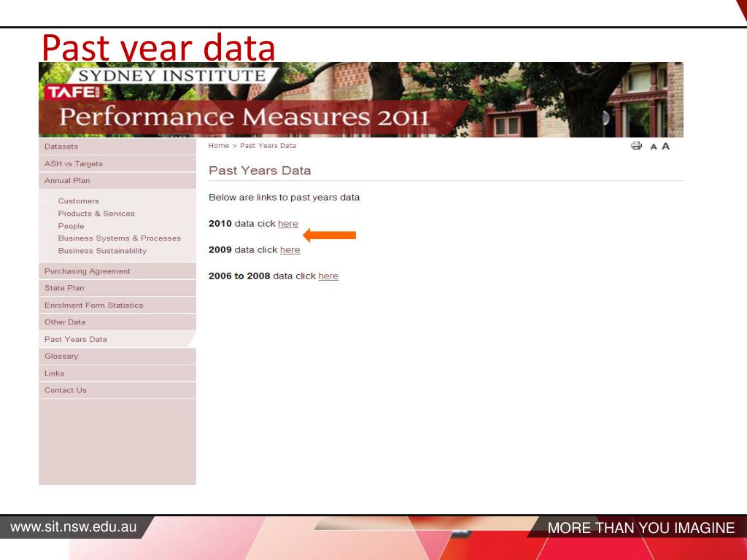
Task: Open Business Sustainability sub-item
Action: 102,251
